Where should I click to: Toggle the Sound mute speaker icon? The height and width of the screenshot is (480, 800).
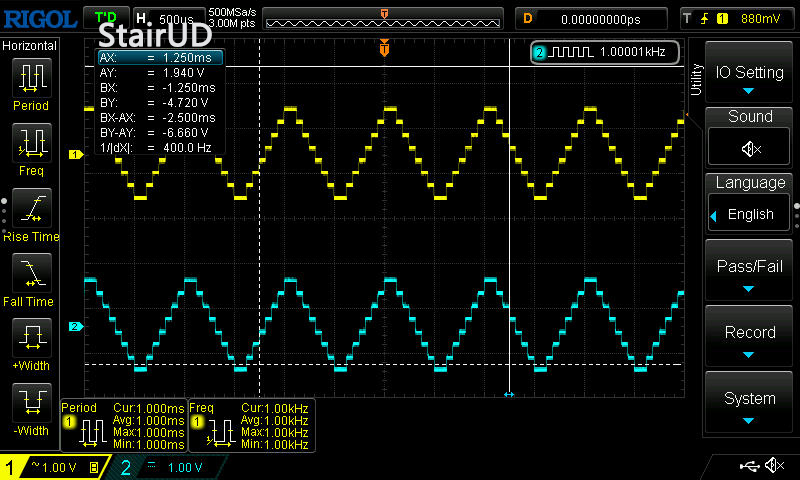pyautogui.click(x=750, y=148)
